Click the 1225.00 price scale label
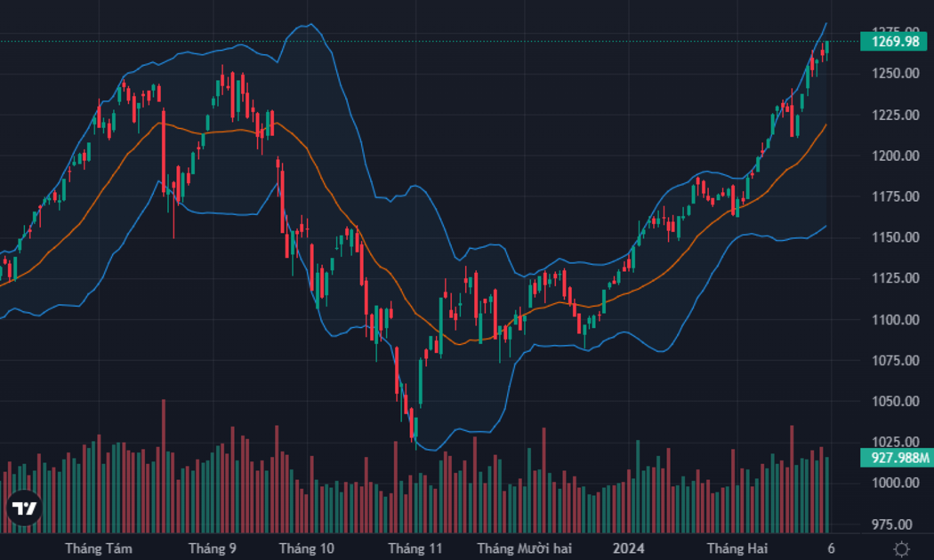 pyautogui.click(x=895, y=115)
